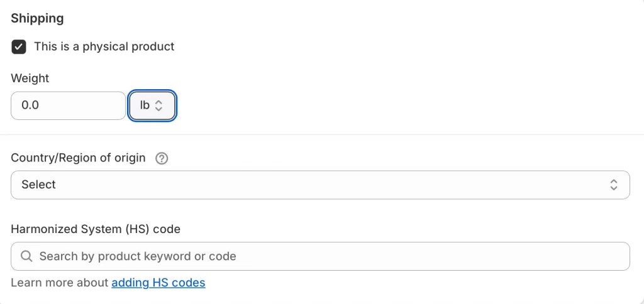
Task: Click the 'Weight' field label
Action: [x=30, y=79]
